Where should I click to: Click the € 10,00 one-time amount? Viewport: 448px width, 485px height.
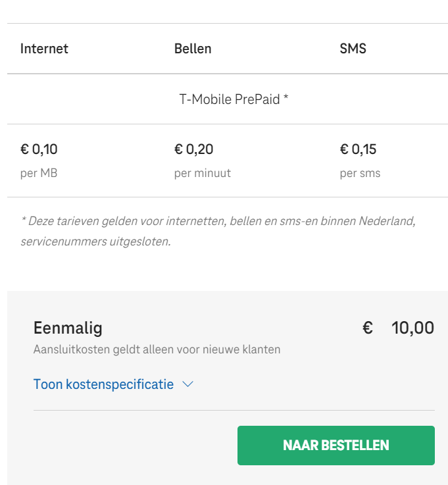point(398,328)
